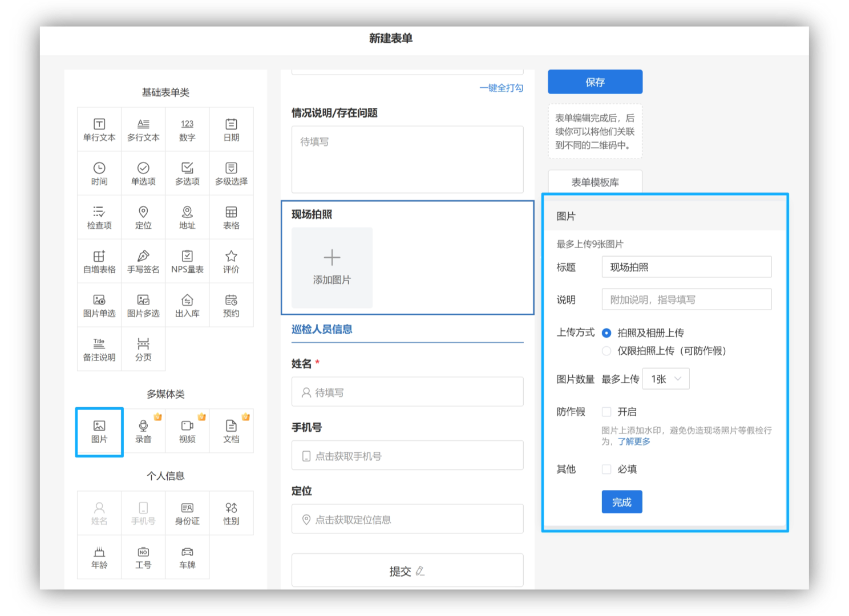Click the 完成 done button

[621, 502]
